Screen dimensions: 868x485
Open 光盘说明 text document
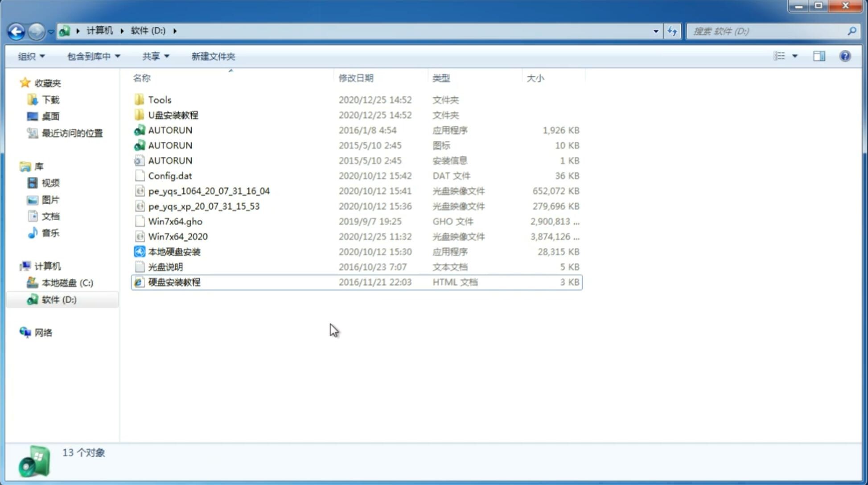[x=166, y=267]
